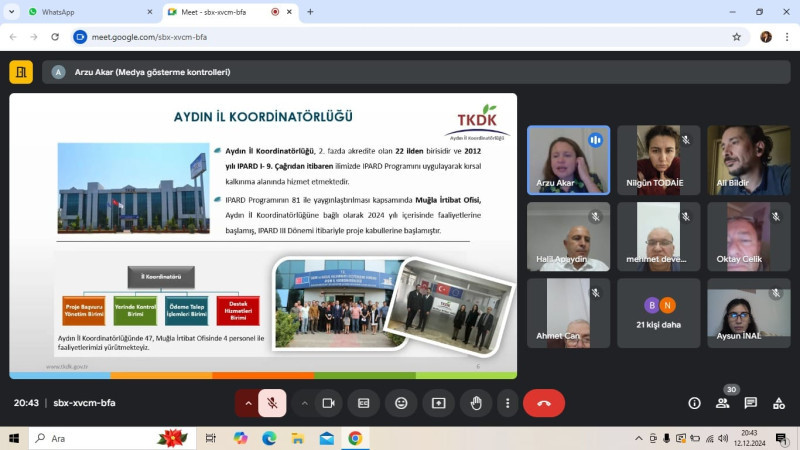
Task: Open the three-dot more options menu
Action: click(x=508, y=403)
